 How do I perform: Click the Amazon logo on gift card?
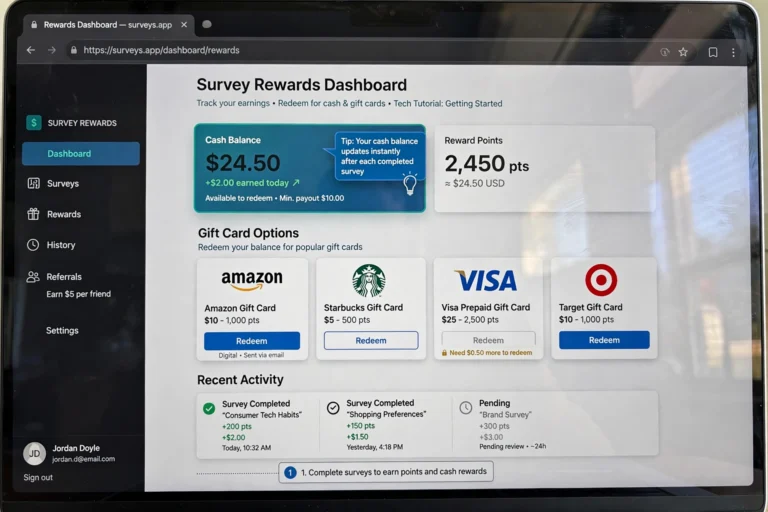(x=252, y=280)
